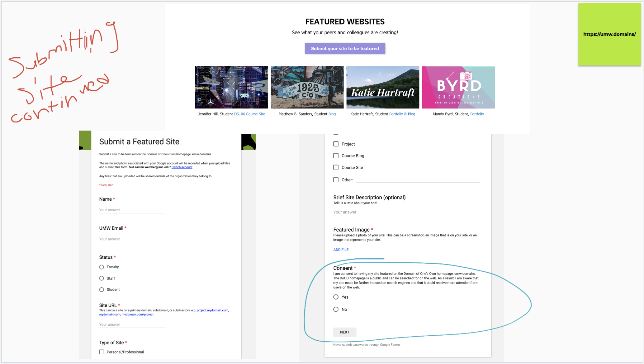
Task: Follow the DS106 Course Site link
Action: point(249,114)
